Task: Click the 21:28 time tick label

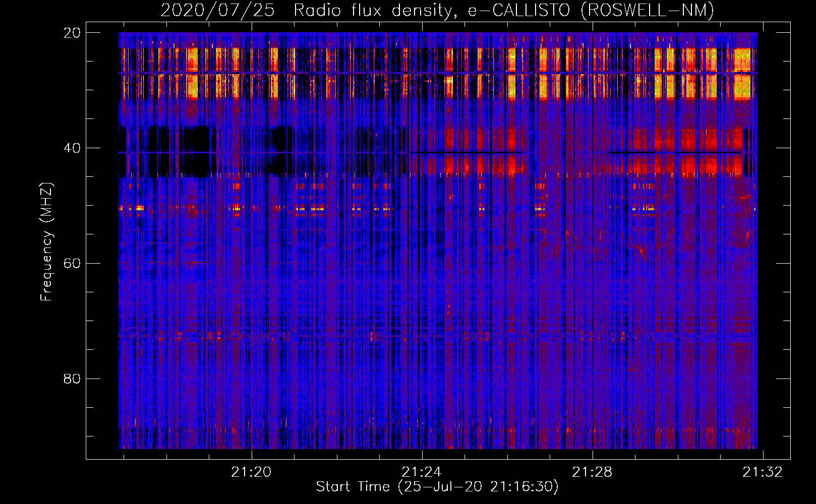Action: 592,472
